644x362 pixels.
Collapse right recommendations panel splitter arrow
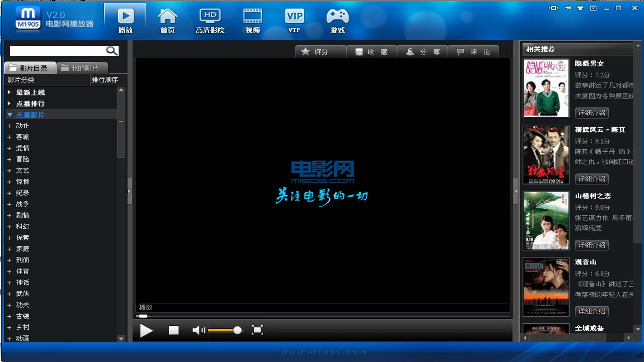pos(516,191)
